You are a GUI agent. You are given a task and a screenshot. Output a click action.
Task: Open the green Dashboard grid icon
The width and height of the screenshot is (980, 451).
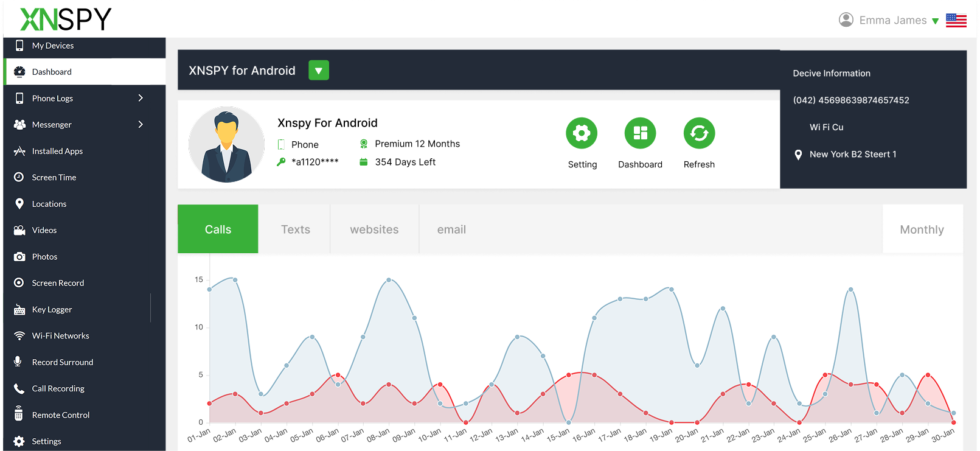(x=640, y=133)
